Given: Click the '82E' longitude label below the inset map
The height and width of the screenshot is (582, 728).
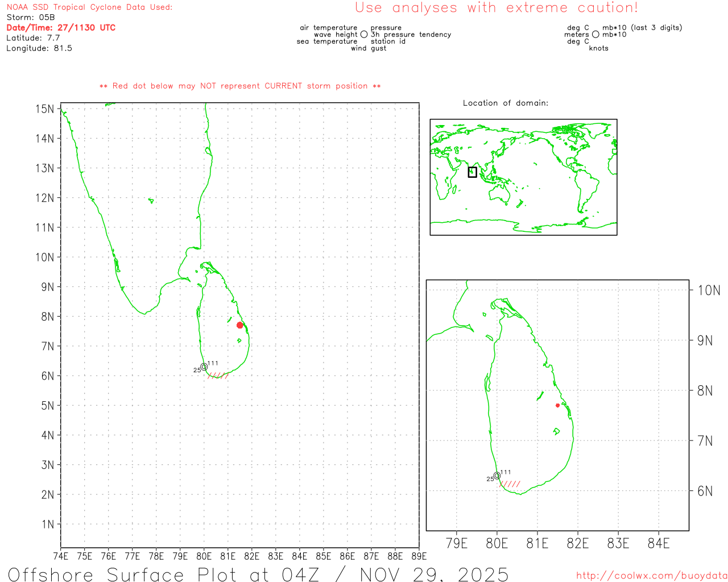Looking at the screenshot, I should point(578,543).
